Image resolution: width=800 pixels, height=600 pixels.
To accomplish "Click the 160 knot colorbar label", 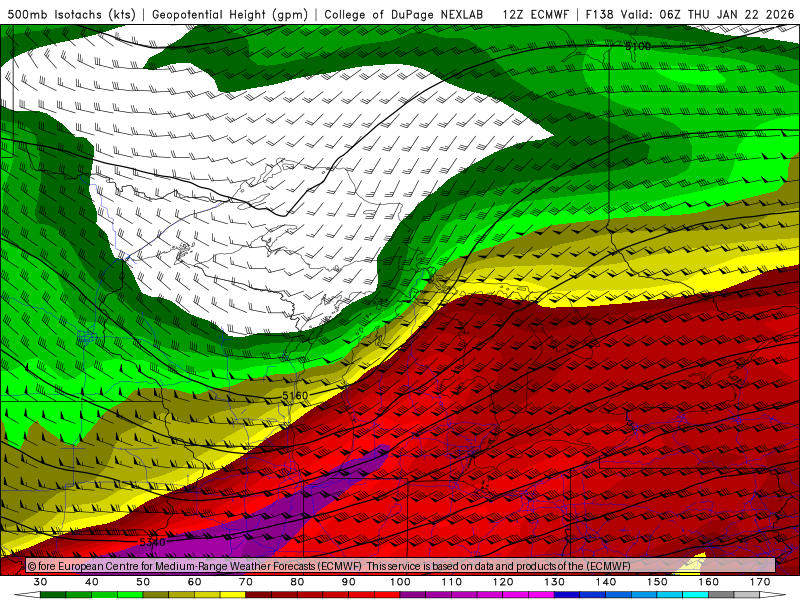I will pos(709,582).
